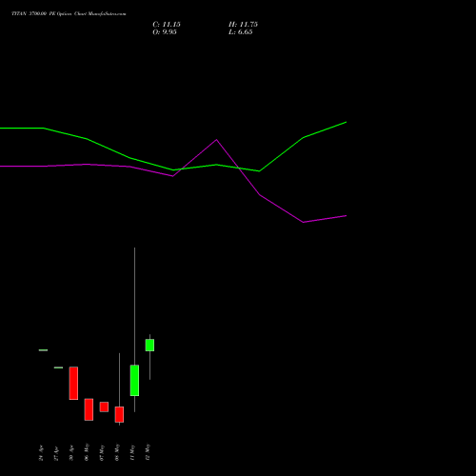The image size is (476, 476).
Task: Click the small red candle for 07 May
Action: pyautogui.click(x=104, y=407)
